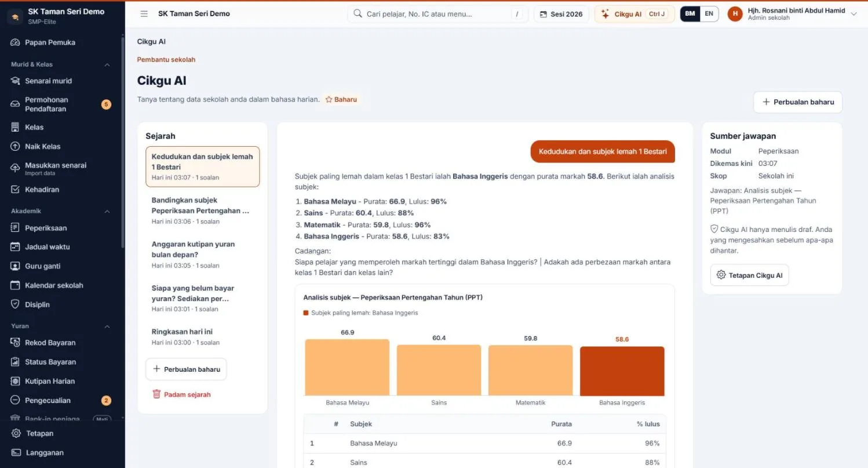Click the Pembantu sekolah breadcrumb text
868x468 pixels.
pos(166,60)
